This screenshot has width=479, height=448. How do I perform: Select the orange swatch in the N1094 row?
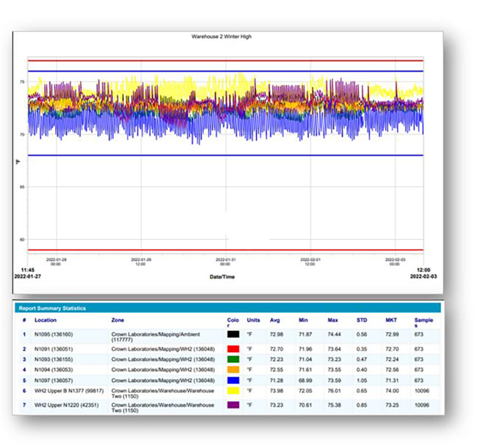[x=232, y=370]
